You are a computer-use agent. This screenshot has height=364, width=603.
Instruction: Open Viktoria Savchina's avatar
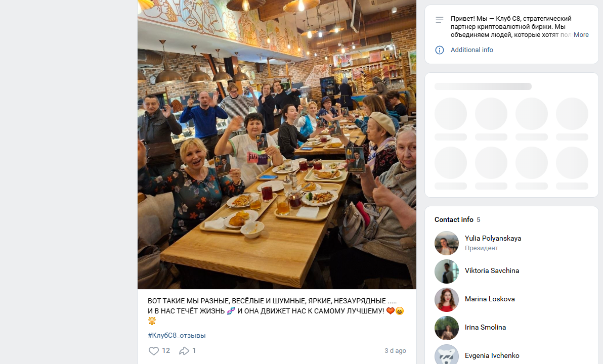coord(447,271)
